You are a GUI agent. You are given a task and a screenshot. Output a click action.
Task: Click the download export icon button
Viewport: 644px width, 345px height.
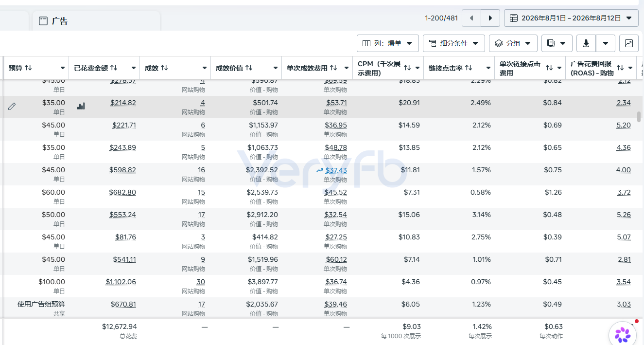[586, 43]
